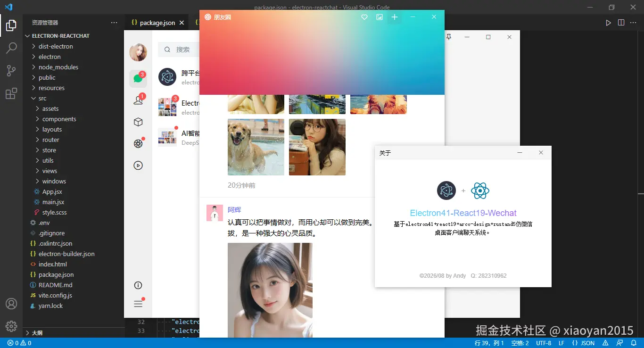Run the file using the editor play icon

click(x=608, y=23)
